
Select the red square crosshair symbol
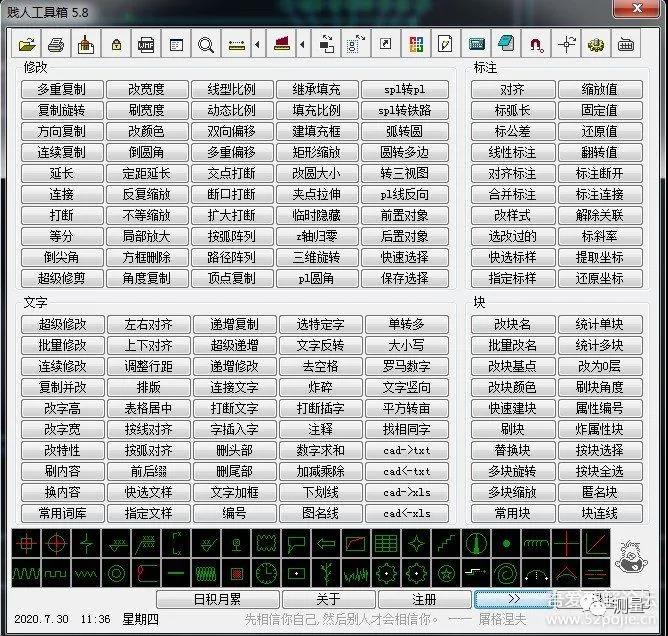(26, 543)
